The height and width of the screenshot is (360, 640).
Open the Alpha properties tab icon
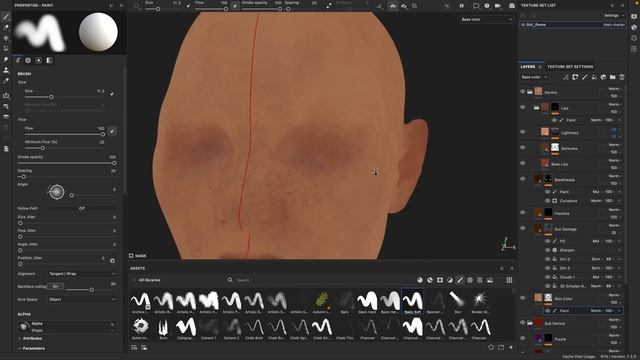[28, 60]
